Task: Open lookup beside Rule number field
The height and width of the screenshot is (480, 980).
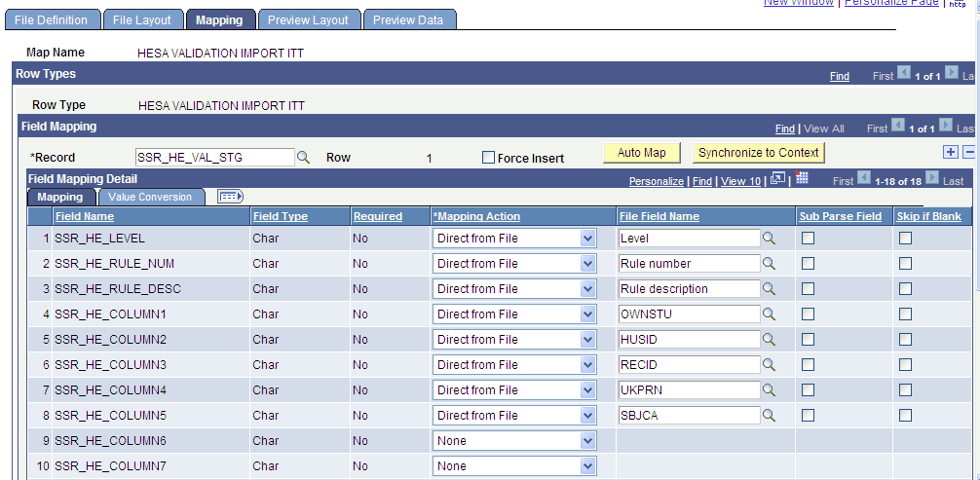Action: (x=769, y=264)
